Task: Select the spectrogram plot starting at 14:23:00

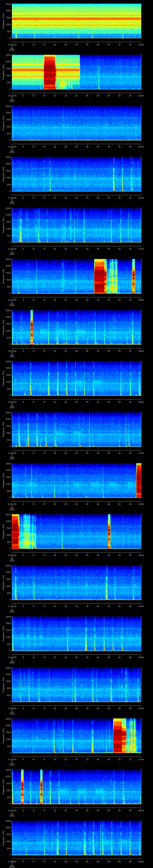Action: [x=76, y=72]
